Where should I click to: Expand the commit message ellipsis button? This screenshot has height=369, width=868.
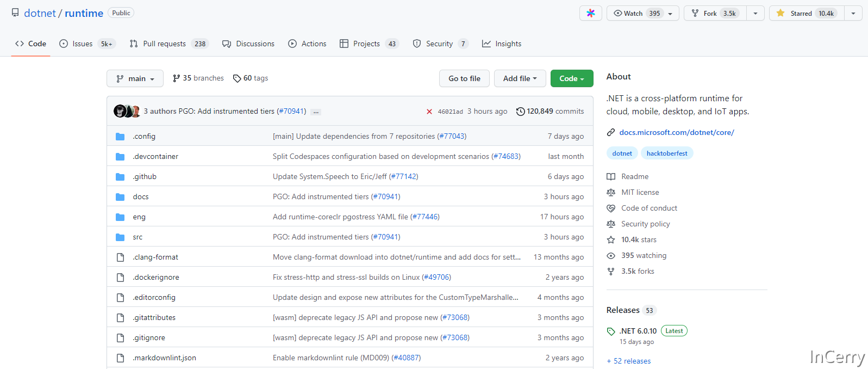(316, 112)
